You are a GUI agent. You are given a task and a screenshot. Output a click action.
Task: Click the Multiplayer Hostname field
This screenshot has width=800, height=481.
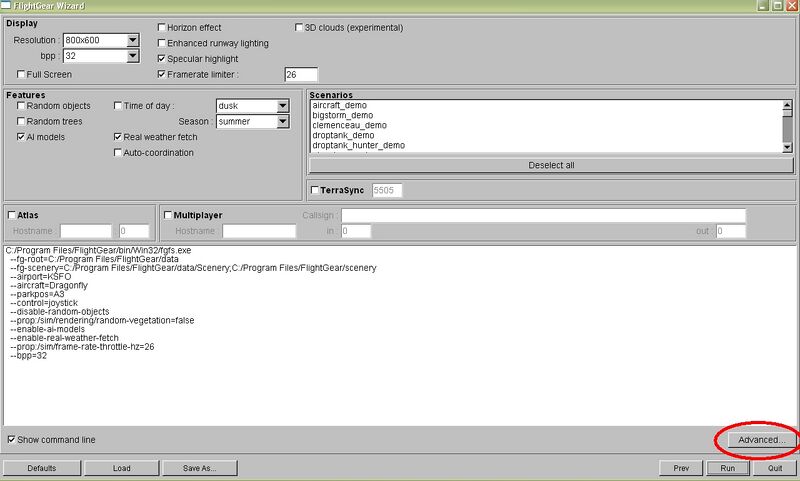point(259,231)
